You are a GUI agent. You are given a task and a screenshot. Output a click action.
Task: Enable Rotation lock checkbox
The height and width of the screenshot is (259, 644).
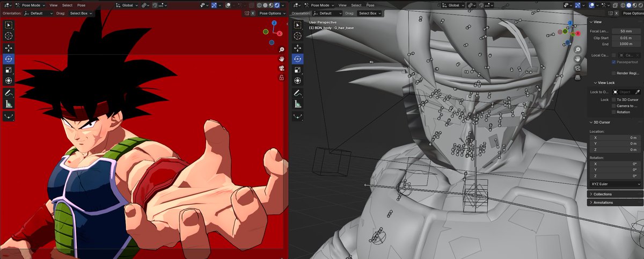coord(614,112)
